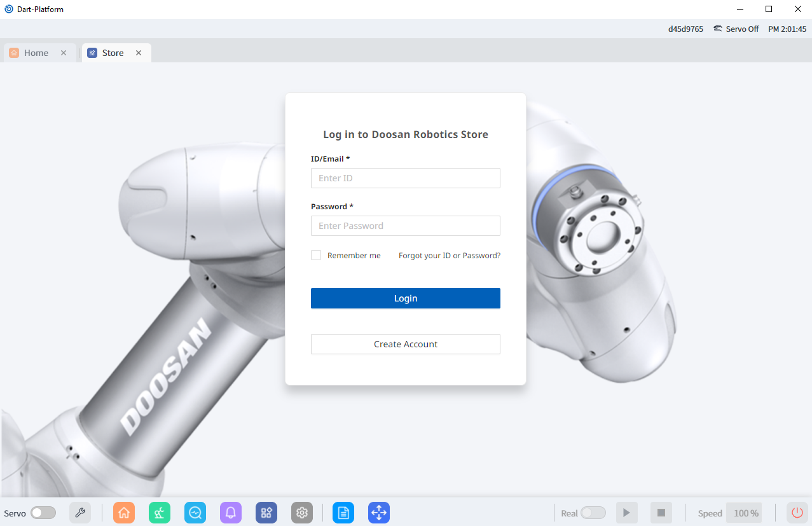Open the gray settings gear icon
The width and height of the screenshot is (812, 526).
coord(302,513)
